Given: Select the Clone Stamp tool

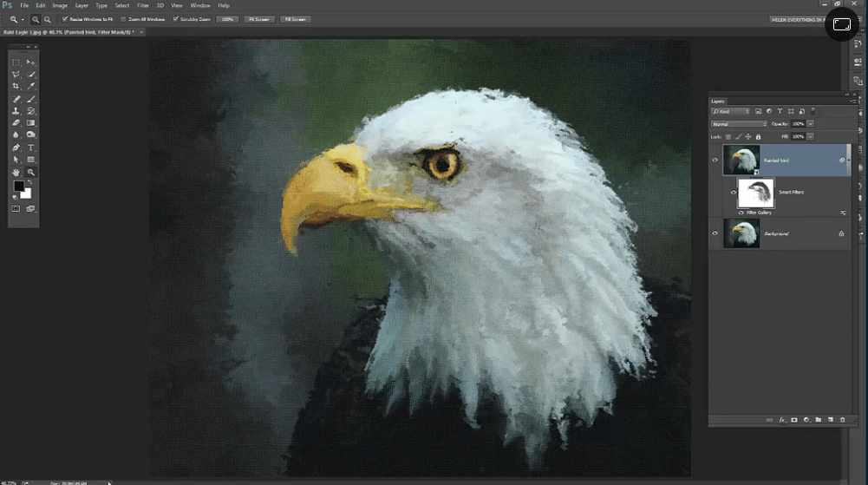Looking at the screenshot, I should 16,111.
